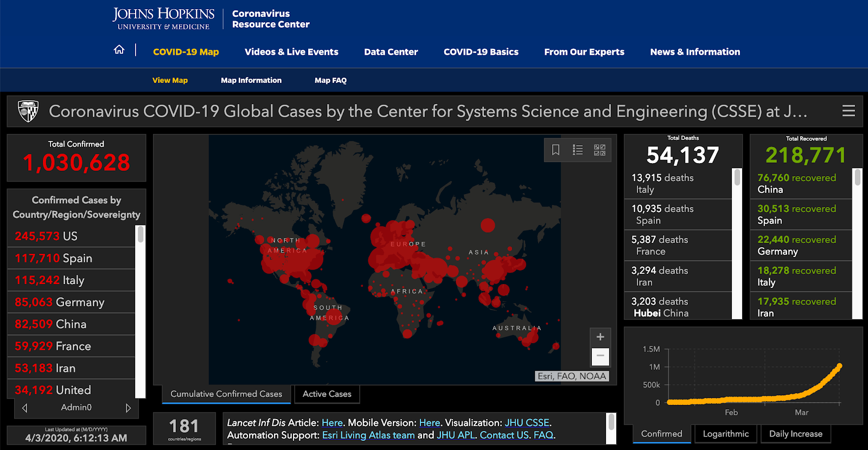
Task: Select Italy 13,915 deaths entry
Action: [678, 184]
